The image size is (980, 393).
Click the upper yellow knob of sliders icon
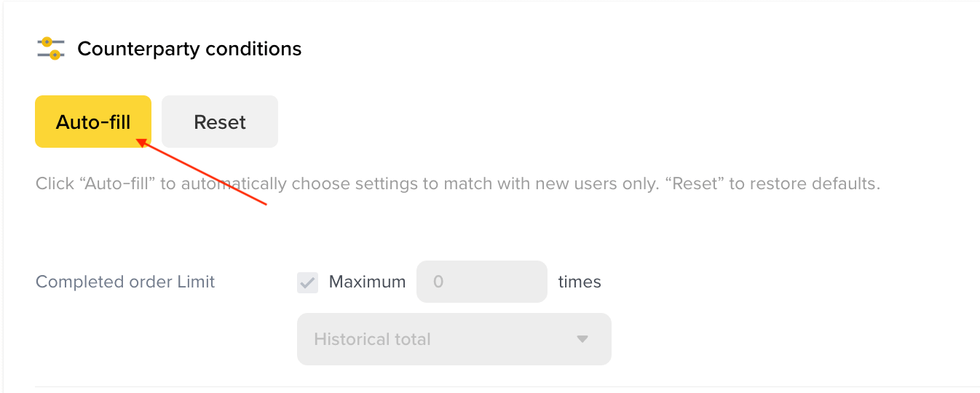coord(47,42)
